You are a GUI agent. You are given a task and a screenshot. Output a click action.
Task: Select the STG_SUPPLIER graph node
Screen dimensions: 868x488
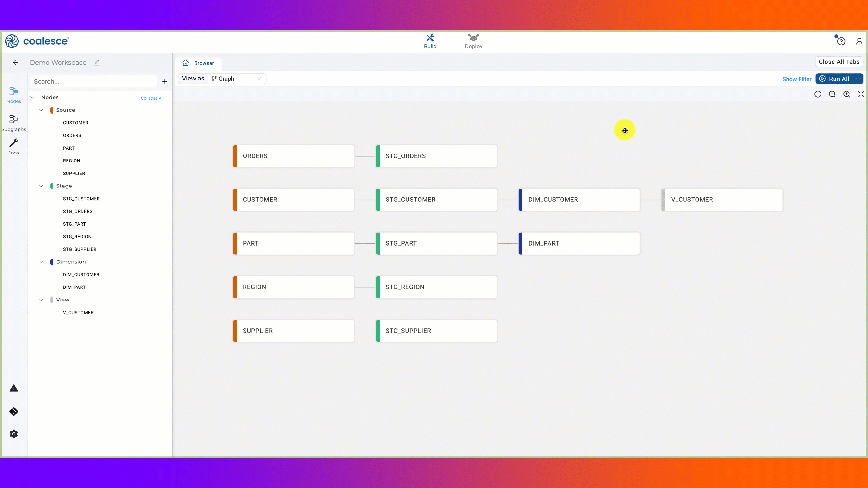[x=436, y=331]
